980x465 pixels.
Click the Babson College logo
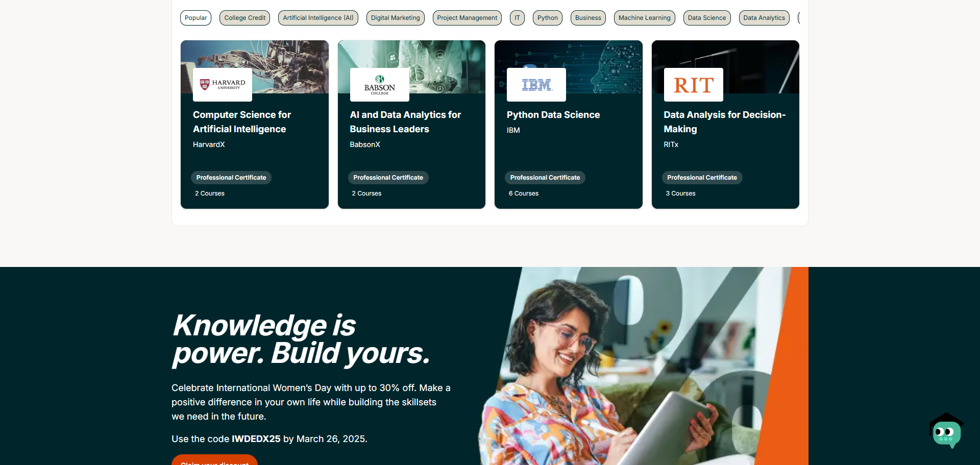379,85
